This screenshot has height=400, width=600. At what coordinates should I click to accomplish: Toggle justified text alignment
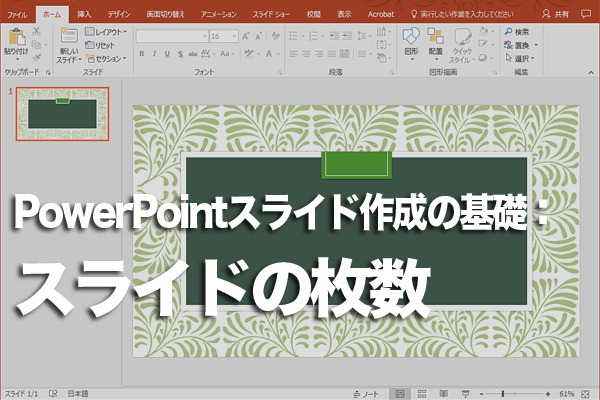click(x=332, y=54)
